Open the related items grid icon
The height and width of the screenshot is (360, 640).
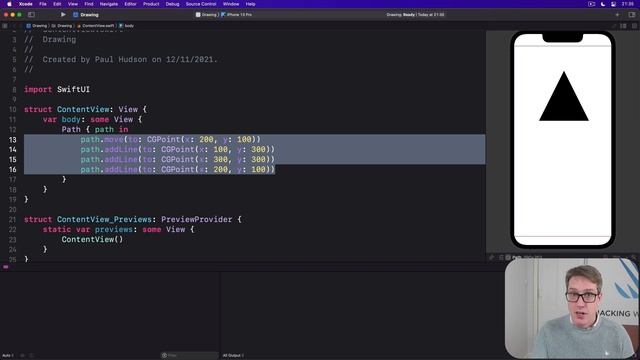click(x=5, y=26)
